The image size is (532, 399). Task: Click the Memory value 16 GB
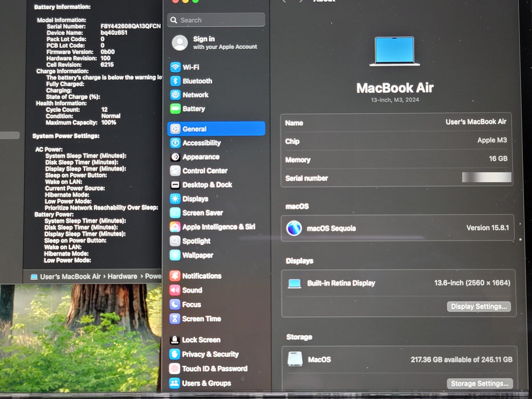(x=498, y=158)
